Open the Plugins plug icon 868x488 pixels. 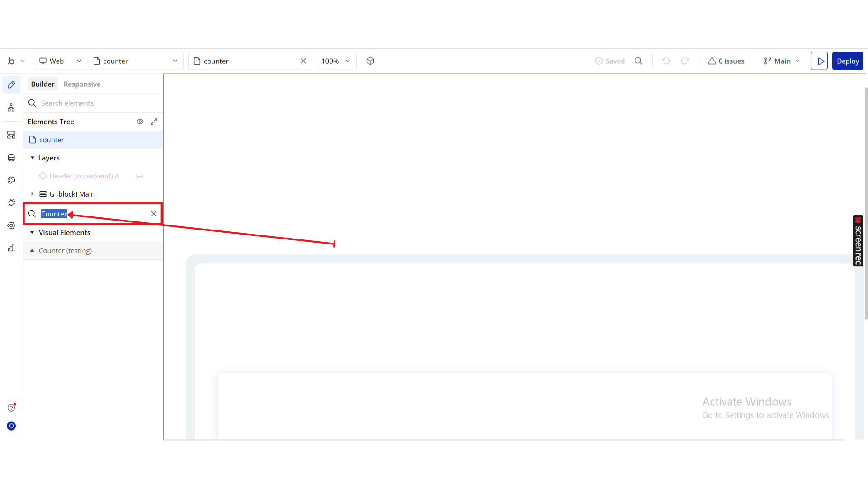pyautogui.click(x=11, y=203)
